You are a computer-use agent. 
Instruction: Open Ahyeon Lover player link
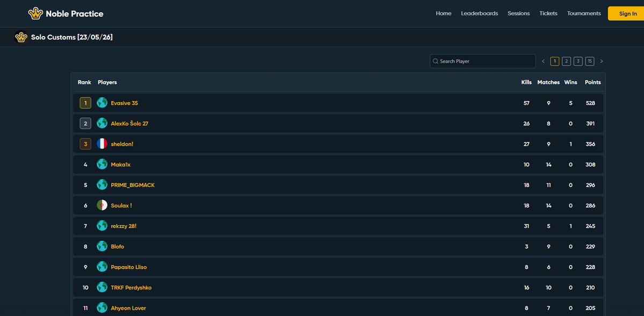tap(128, 308)
